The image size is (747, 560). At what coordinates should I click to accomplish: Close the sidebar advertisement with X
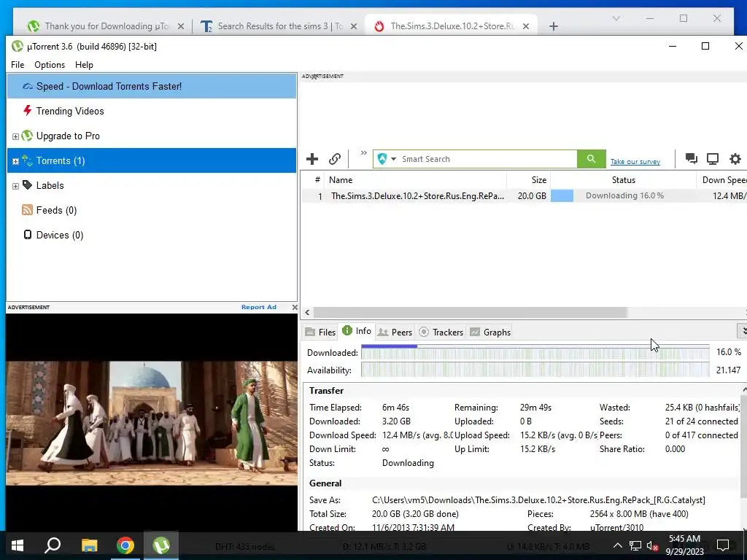click(x=295, y=307)
